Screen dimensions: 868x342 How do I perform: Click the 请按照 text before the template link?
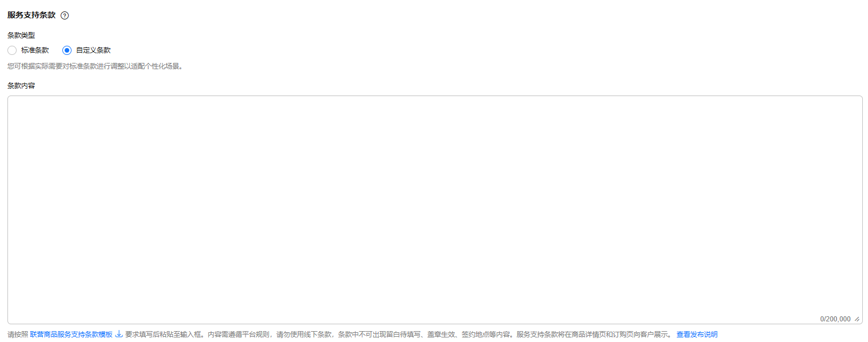[18, 335]
